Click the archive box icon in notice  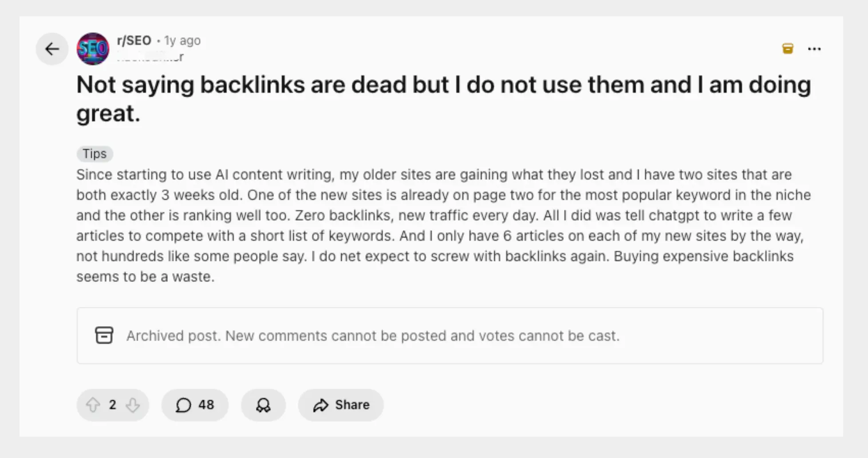tap(104, 336)
